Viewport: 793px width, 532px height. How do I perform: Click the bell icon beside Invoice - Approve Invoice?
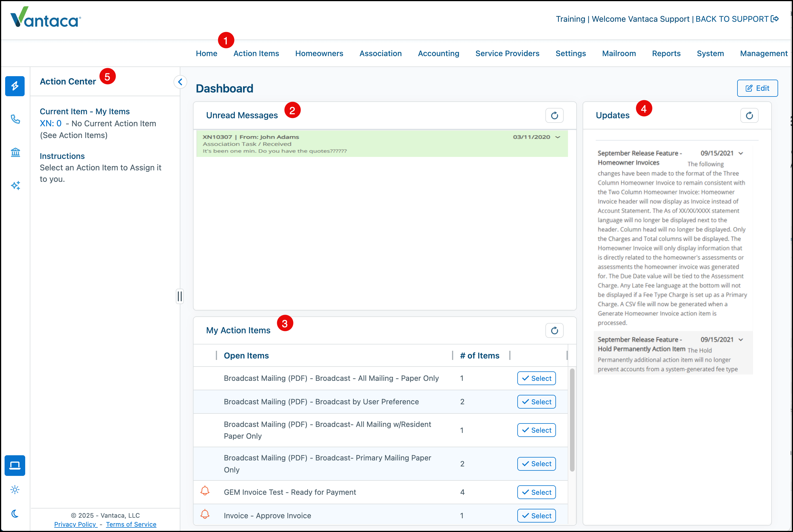pos(205,514)
